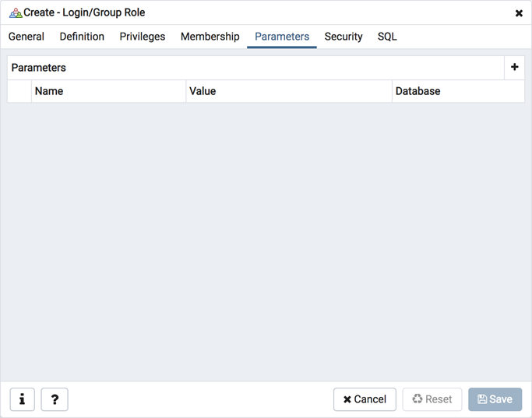Click the Parameters tab

click(x=282, y=37)
